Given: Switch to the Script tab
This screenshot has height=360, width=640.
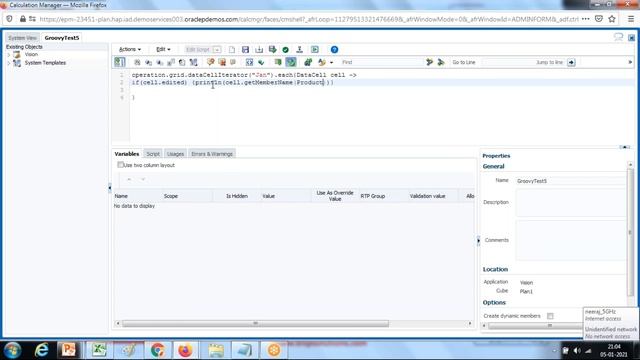Looking at the screenshot, I should [x=153, y=154].
